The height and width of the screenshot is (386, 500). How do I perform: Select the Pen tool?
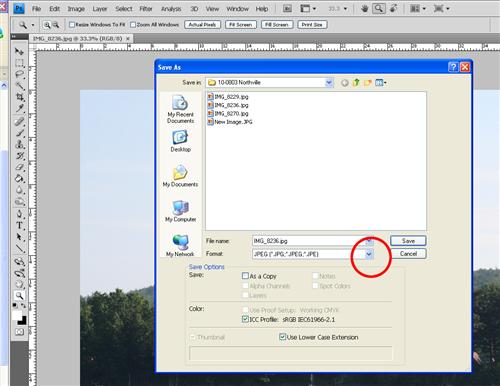click(x=19, y=214)
